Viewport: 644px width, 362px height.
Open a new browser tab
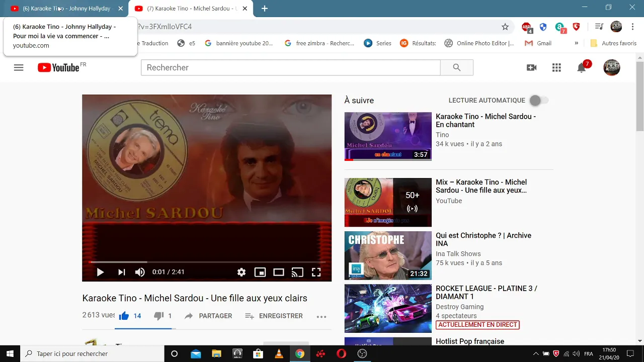click(x=265, y=9)
